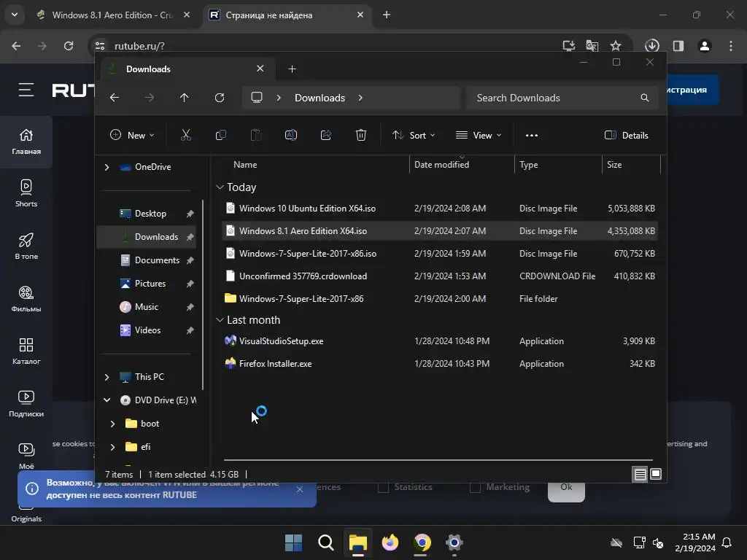Open Chrome tab search dropdown arrow
The image size is (747, 560).
click(x=15, y=15)
